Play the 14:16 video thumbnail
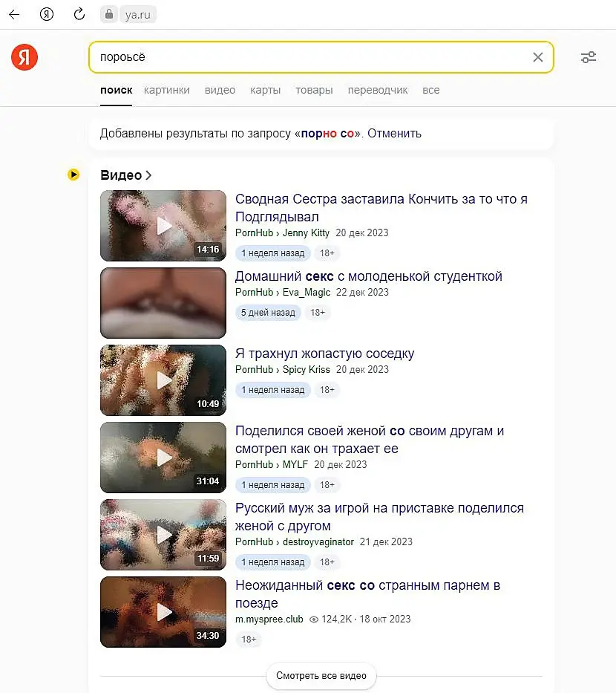The image size is (616, 693). click(163, 225)
